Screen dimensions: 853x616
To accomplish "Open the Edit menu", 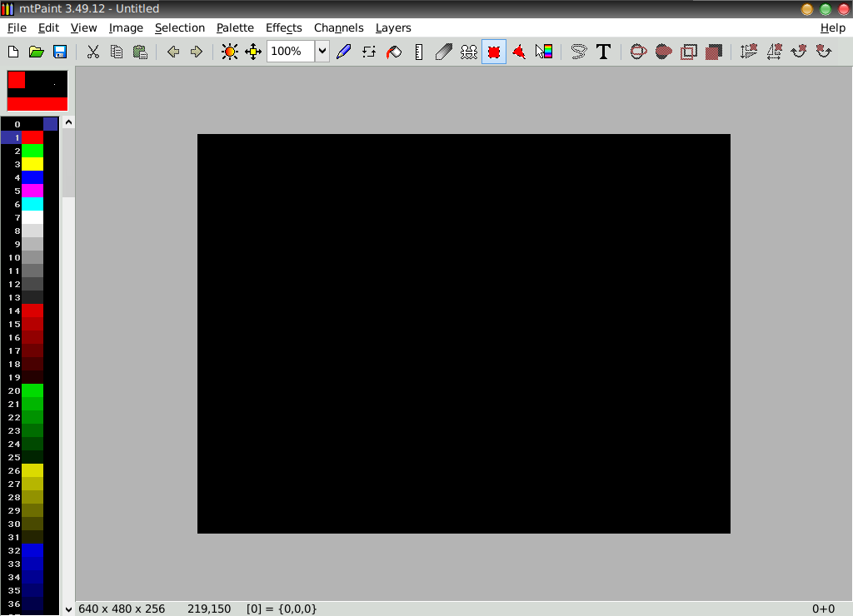I will tap(48, 27).
